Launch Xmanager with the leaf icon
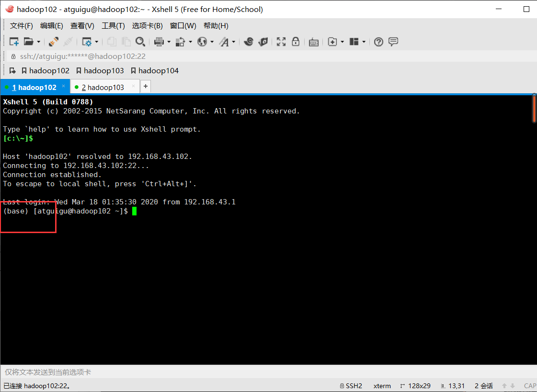The height and width of the screenshot is (392, 537). (263, 42)
